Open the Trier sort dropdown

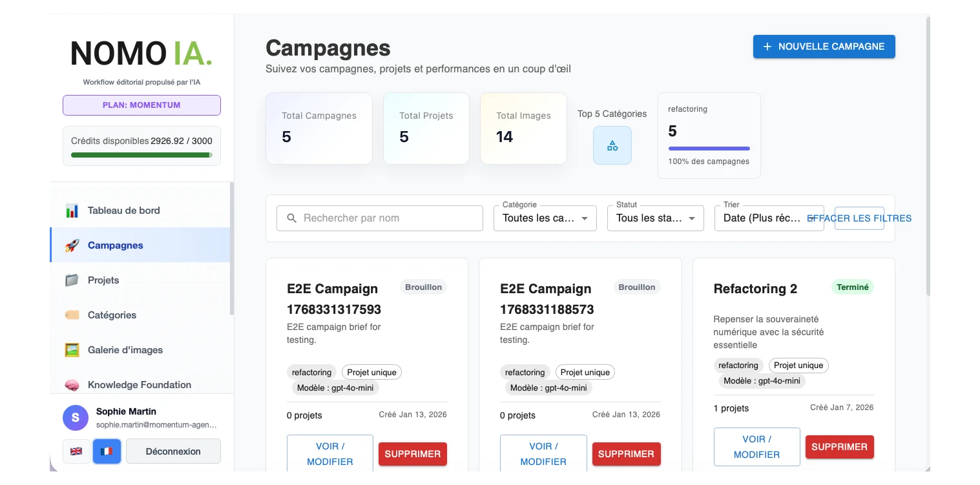coord(769,218)
